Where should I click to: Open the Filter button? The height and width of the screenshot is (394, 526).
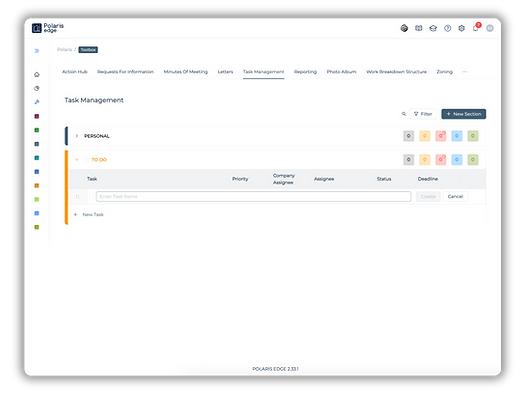[x=423, y=114]
